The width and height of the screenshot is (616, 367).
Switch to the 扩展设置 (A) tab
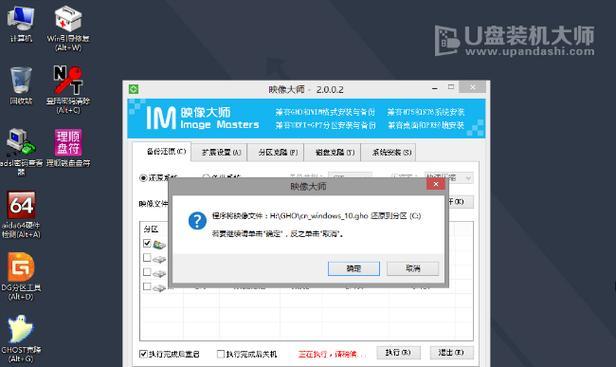pyautogui.click(x=221, y=152)
